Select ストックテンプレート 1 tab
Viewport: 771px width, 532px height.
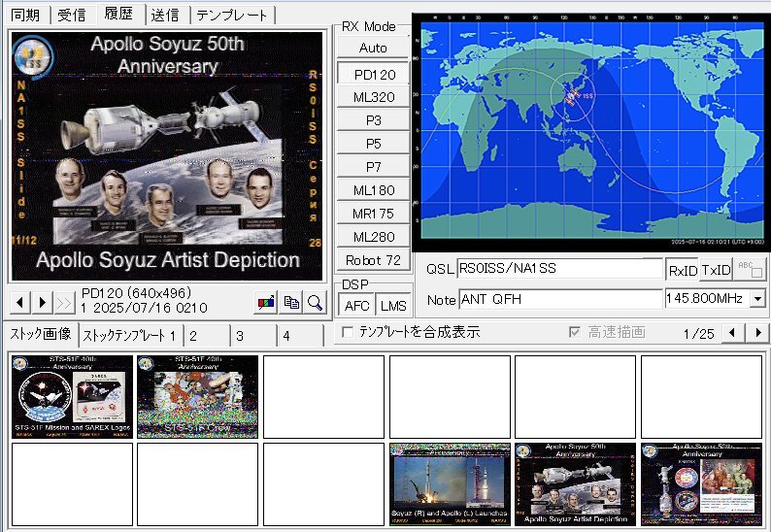click(130, 336)
